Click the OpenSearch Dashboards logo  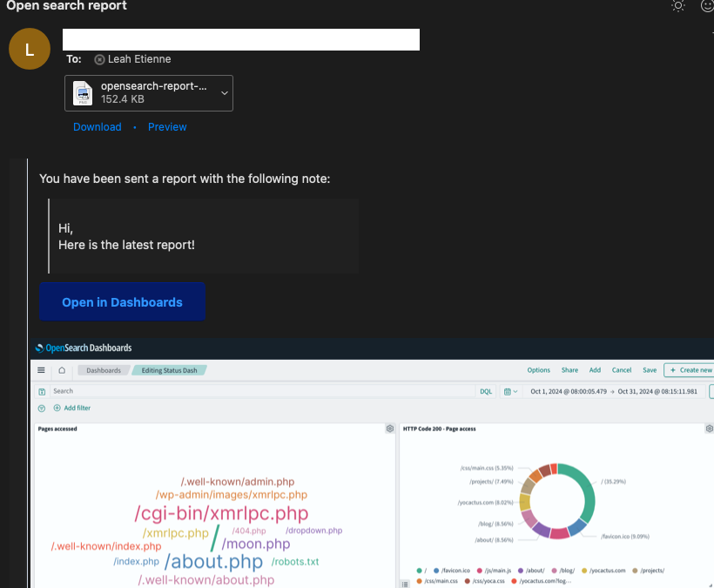[x=84, y=348]
